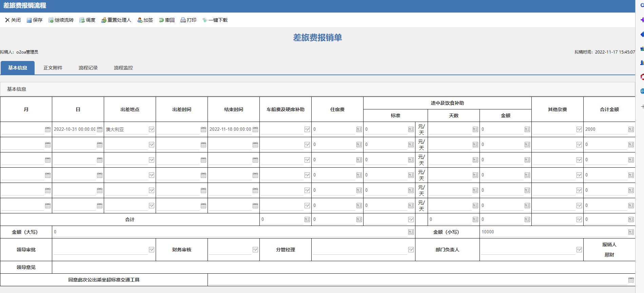Click the 打印 print icon

[x=183, y=20]
